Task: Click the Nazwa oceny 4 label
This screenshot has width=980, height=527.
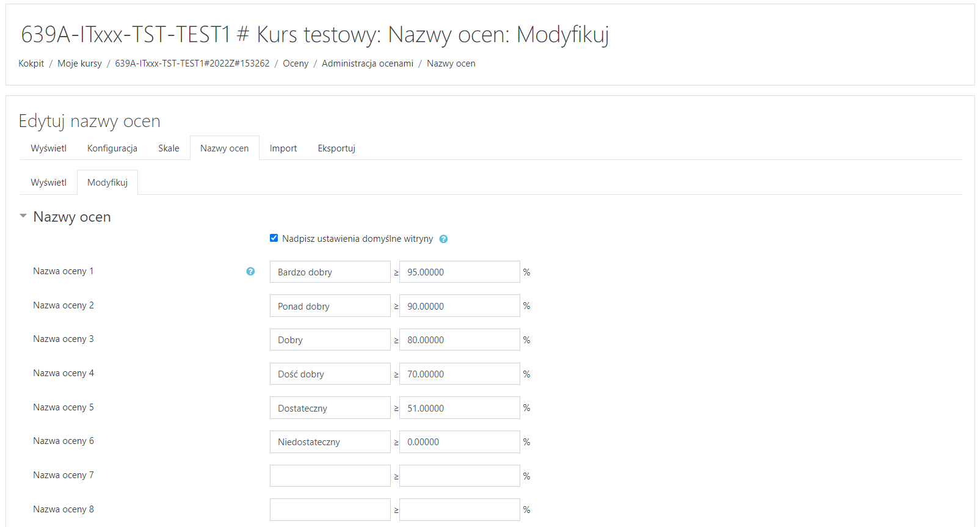Action: tap(64, 373)
